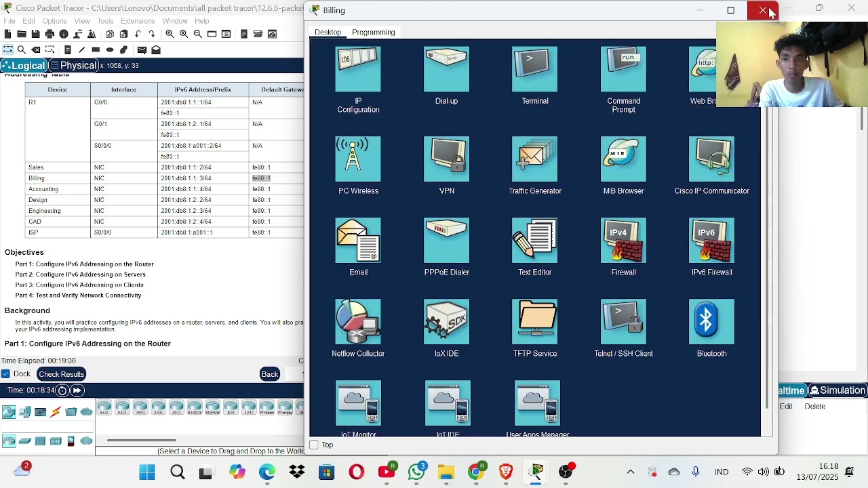Select the 1941 router model
This screenshot has height=488, width=868.
(x=140, y=408)
